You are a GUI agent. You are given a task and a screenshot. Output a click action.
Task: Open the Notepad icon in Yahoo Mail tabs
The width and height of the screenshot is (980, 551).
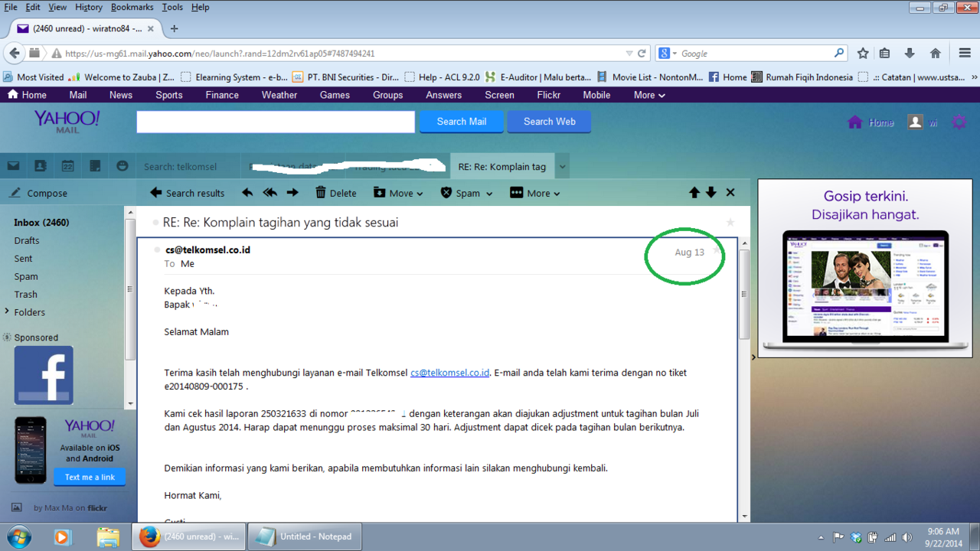[x=95, y=166]
